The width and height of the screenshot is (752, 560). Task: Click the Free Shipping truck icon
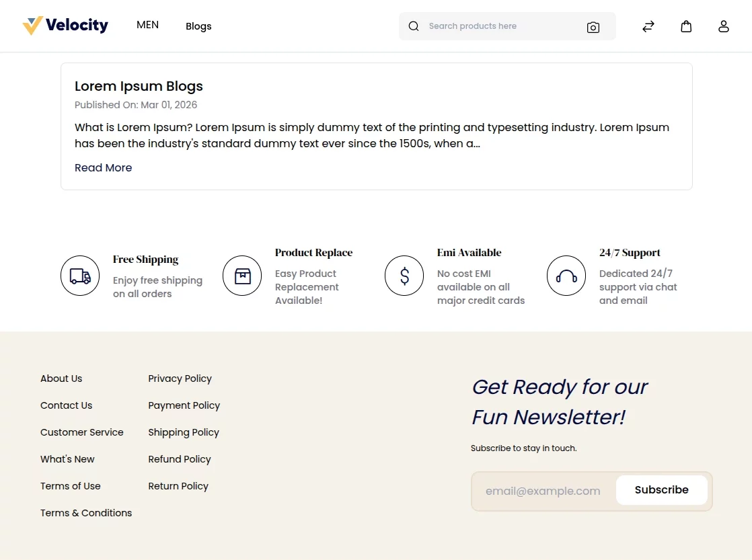click(80, 276)
